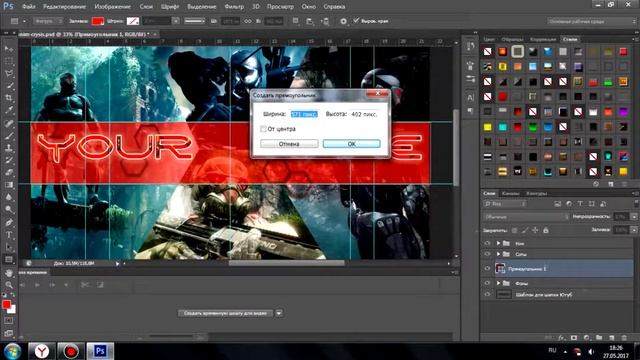Click the foreground color swatch
The image size is (640, 360).
point(6,304)
